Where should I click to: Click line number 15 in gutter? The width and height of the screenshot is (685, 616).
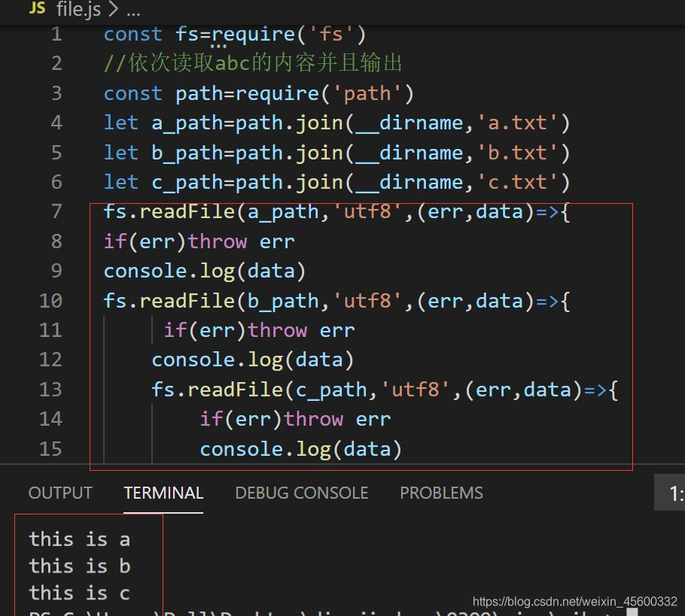(x=50, y=449)
